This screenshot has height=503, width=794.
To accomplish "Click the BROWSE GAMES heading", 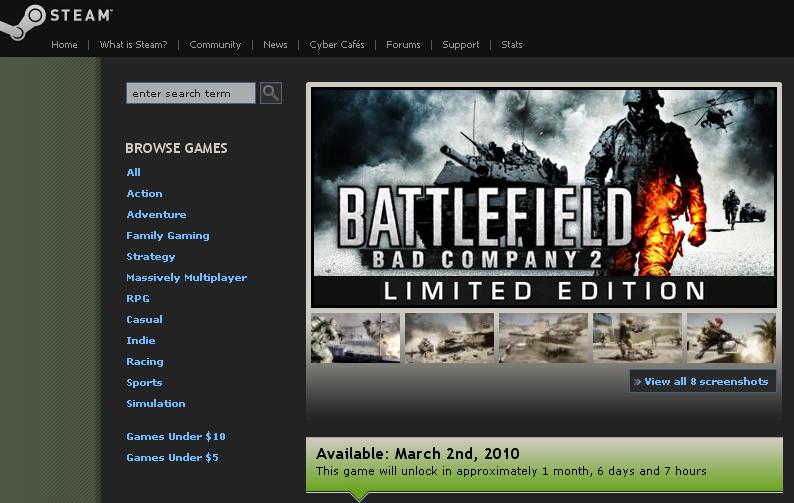I will click(176, 148).
